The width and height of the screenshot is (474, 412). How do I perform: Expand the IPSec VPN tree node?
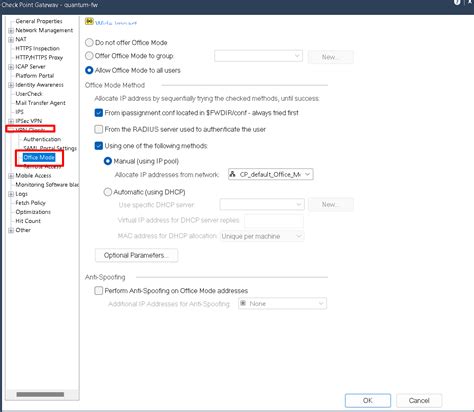11,121
